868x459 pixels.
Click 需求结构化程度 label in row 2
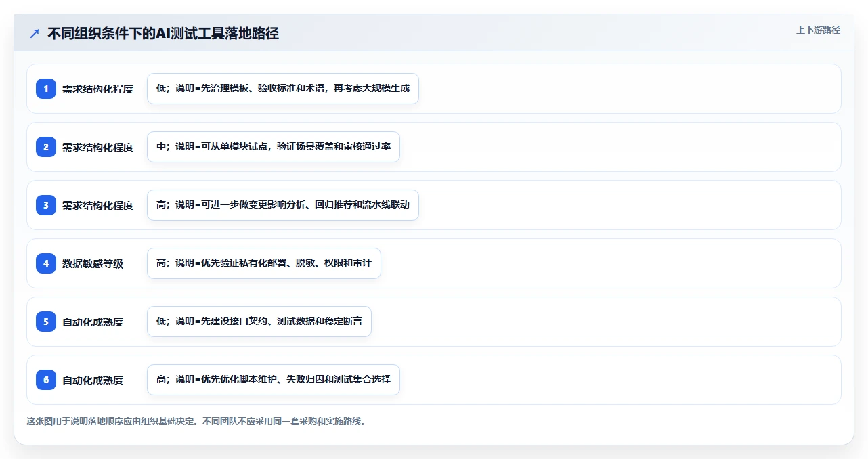(x=97, y=147)
